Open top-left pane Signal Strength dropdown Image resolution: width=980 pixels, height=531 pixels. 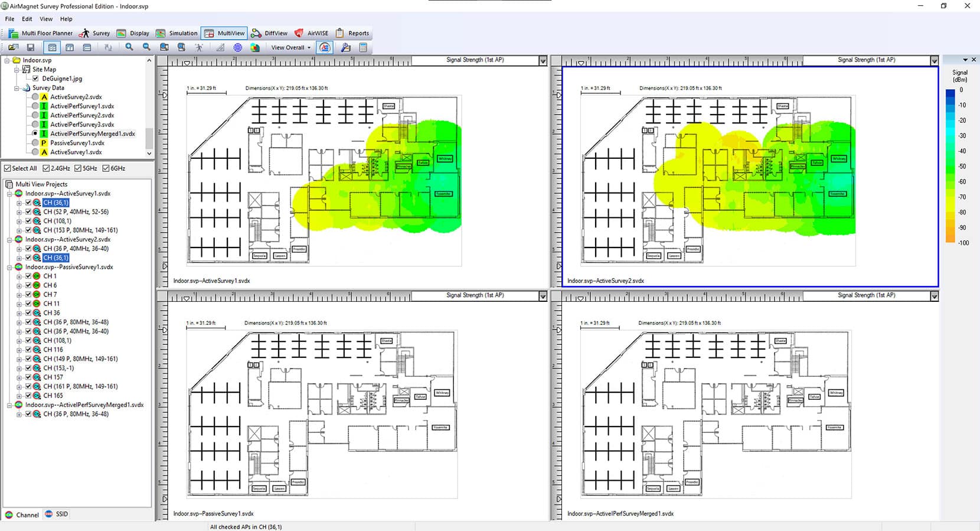coord(543,60)
